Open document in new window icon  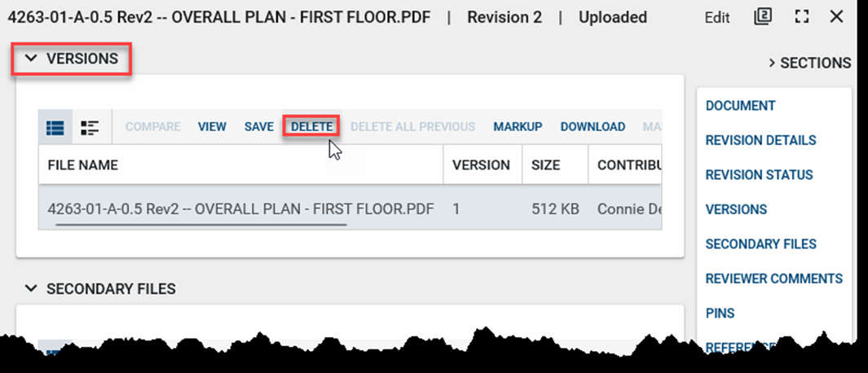click(x=763, y=17)
